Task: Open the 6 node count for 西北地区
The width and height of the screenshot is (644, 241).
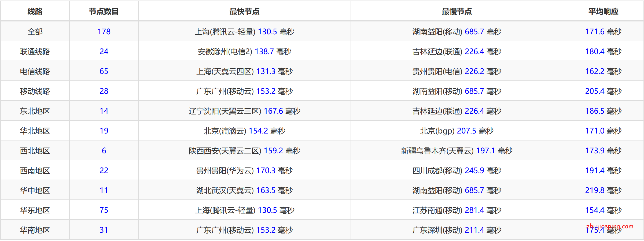Action: [104, 151]
